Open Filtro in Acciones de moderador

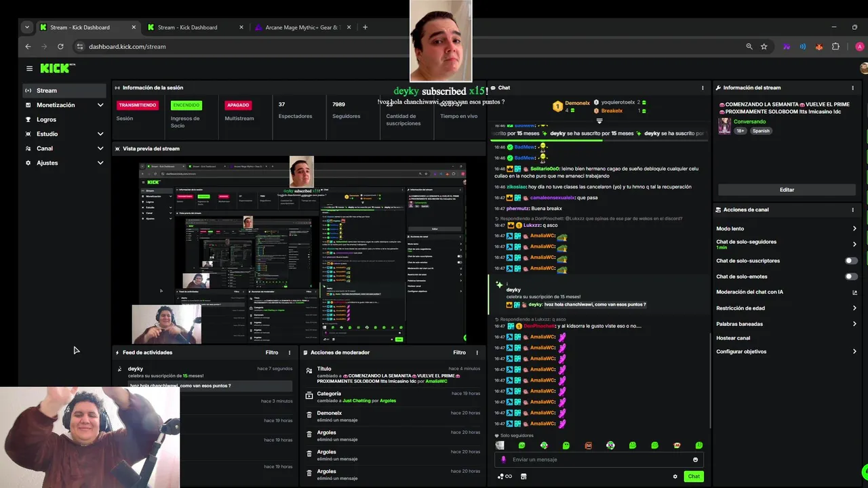[459, 352]
